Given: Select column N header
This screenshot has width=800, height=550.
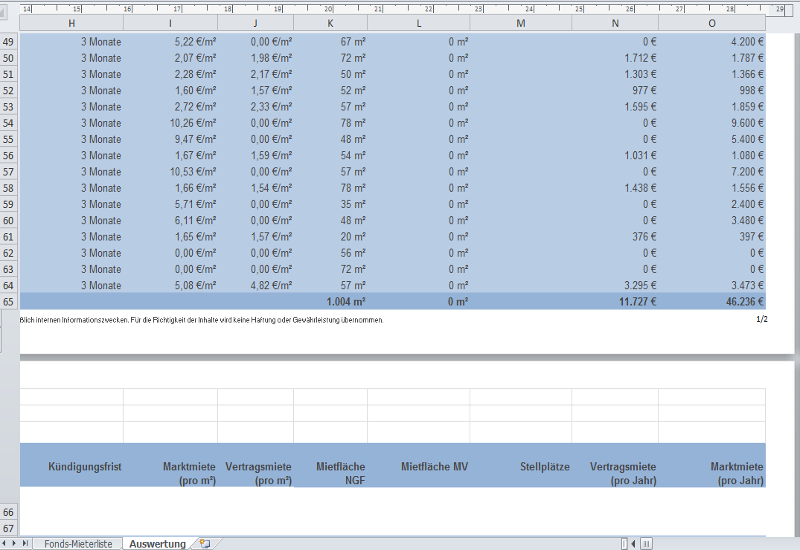Looking at the screenshot, I should pos(615,23).
